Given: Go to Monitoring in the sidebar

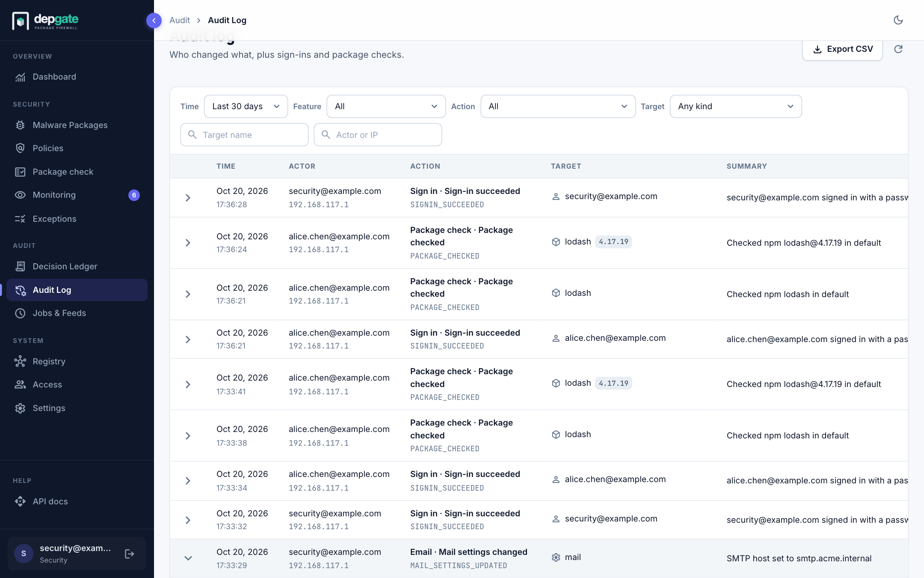Looking at the screenshot, I should pyautogui.click(x=77, y=195).
